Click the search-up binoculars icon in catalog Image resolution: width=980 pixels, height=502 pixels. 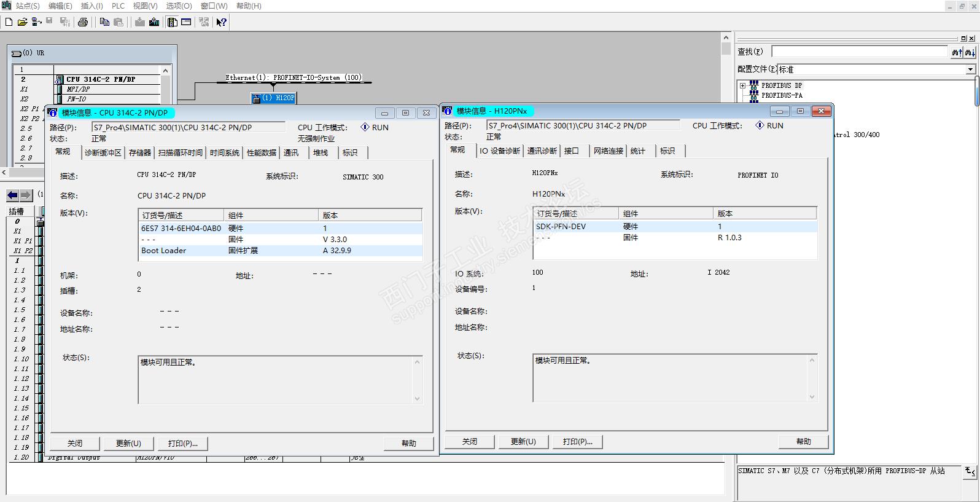pos(957,52)
